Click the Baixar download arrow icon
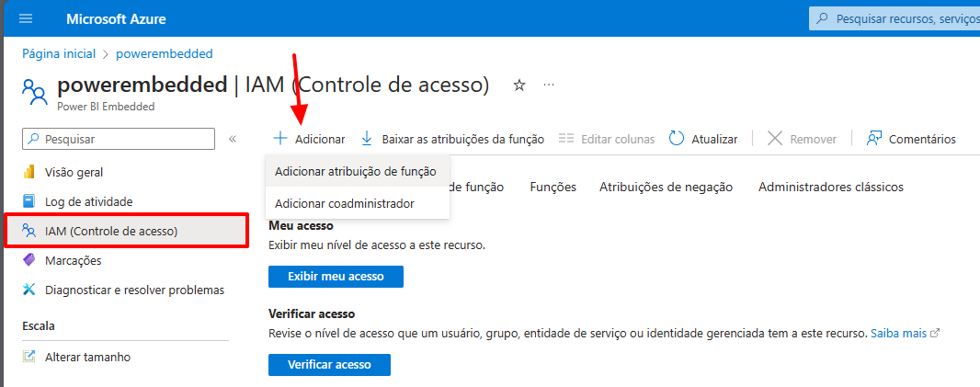 [367, 139]
